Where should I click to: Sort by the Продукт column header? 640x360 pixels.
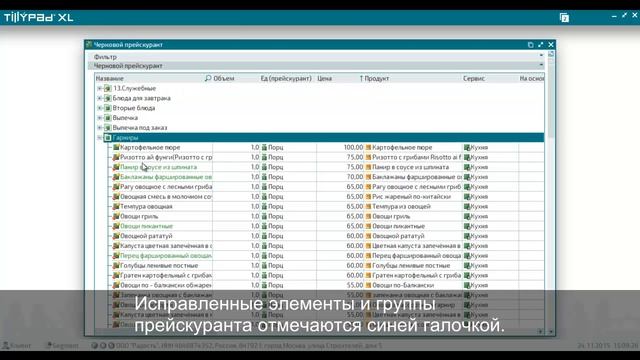point(376,78)
